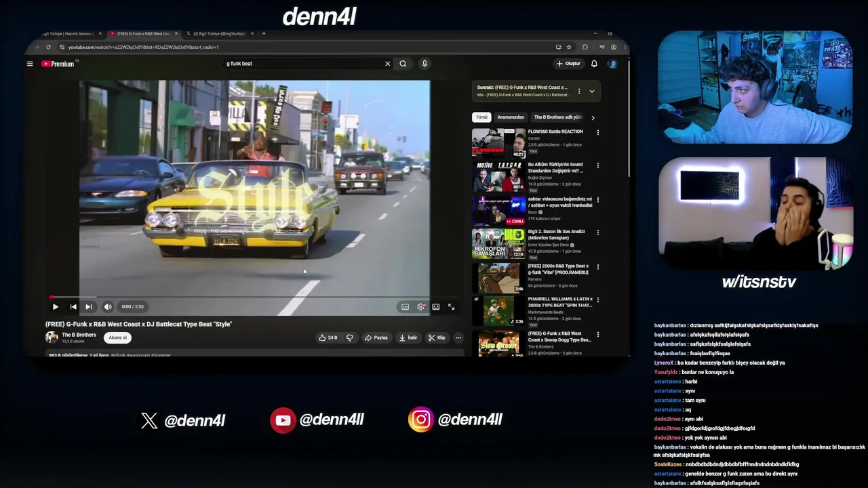This screenshot has height=488, width=868.
Task: Click in the 'g funk beat' search field
Action: tap(302, 64)
